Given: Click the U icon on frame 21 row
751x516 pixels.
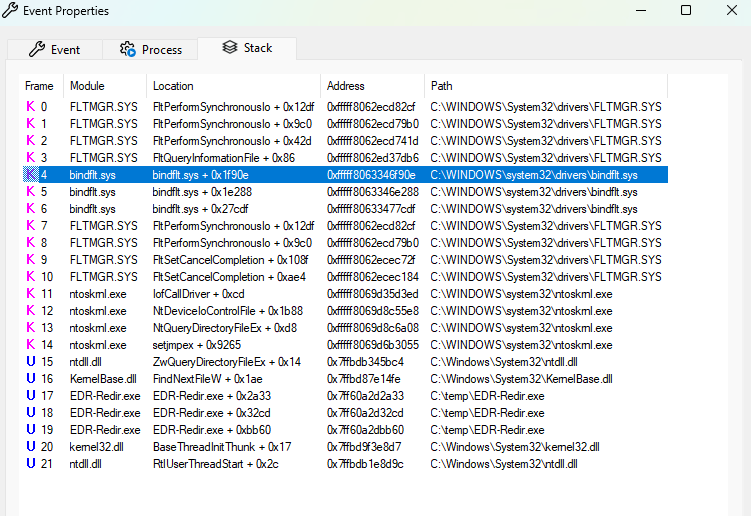Looking at the screenshot, I should pyautogui.click(x=30, y=464).
